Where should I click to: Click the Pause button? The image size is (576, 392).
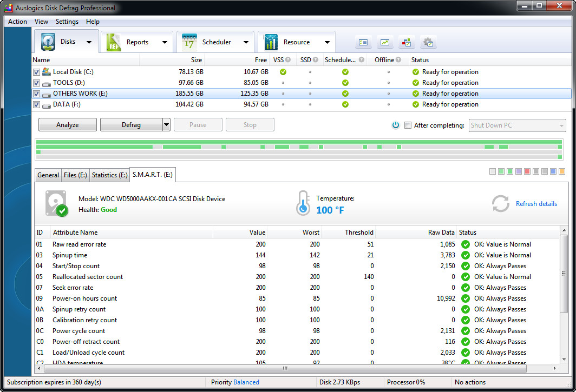tap(198, 125)
